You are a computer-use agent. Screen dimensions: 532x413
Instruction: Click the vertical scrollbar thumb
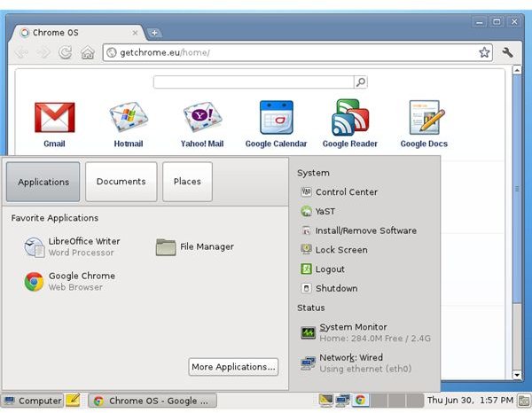click(x=517, y=189)
